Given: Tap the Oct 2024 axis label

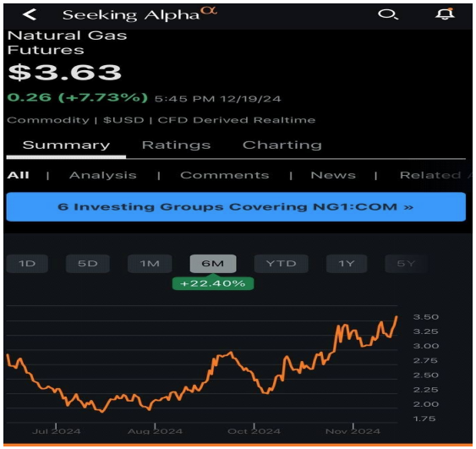Looking at the screenshot, I should 254,431.
